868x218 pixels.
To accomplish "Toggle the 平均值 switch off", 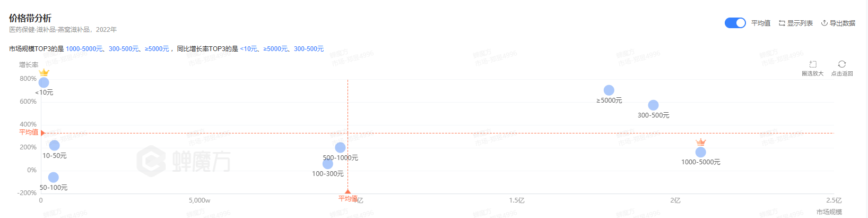I will coord(735,23).
